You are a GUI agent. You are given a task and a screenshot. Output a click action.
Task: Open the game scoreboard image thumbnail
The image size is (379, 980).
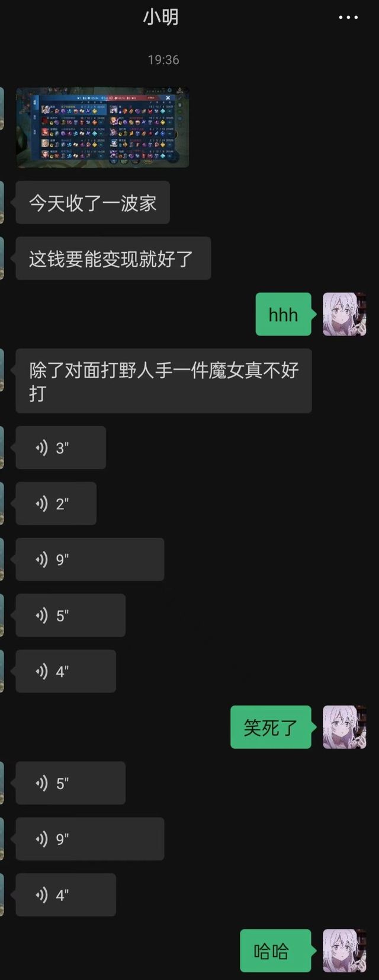pyautogui.click(x=102, y=127)
